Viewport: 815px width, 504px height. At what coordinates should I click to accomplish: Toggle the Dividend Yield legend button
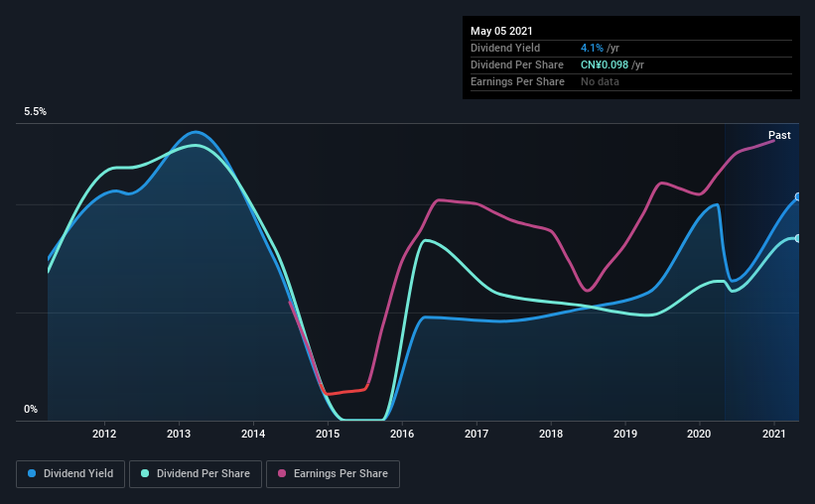click(x=70, y=474)
